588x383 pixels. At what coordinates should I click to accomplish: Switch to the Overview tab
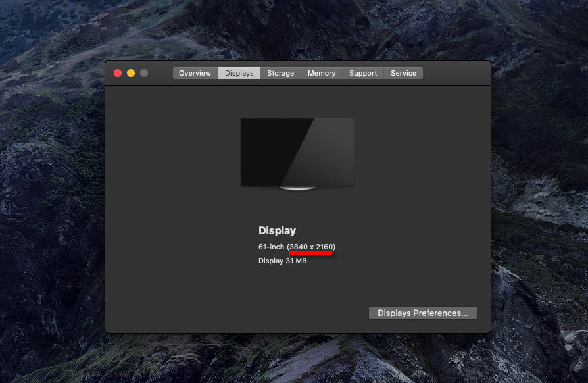click(195, 73)
